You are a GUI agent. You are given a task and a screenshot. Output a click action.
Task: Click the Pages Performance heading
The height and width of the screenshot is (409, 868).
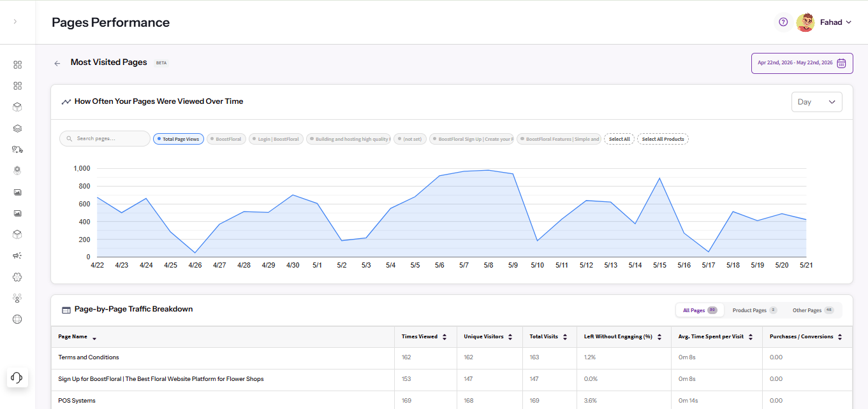tap(110, 22)
